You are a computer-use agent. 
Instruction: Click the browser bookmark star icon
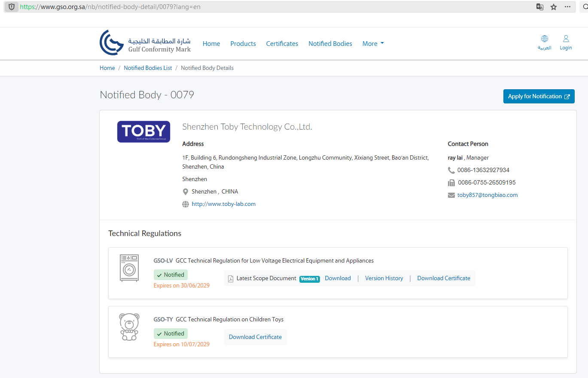[x=554, y=7]
